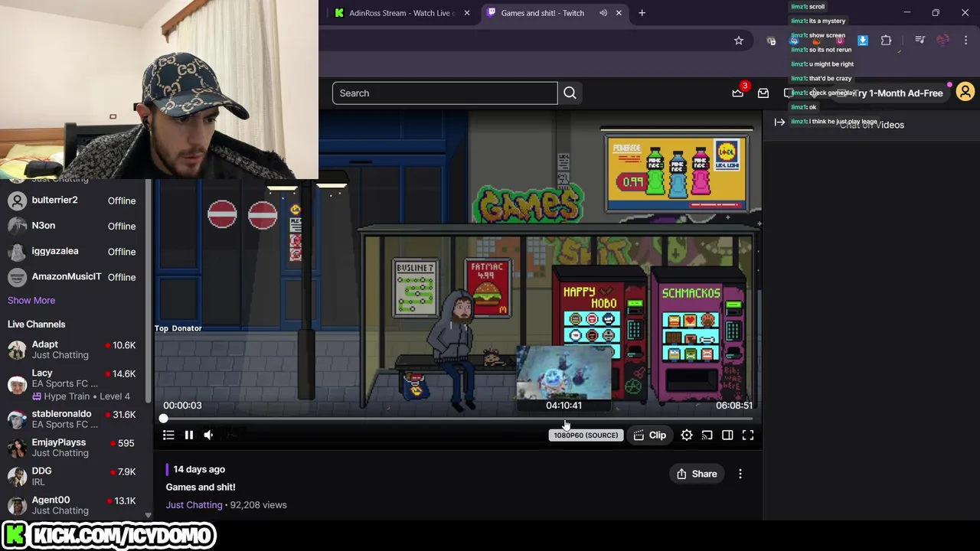This screenshot has width=980, height=551.
Task: Click the search magnifier button
Action: pos(570,93)
